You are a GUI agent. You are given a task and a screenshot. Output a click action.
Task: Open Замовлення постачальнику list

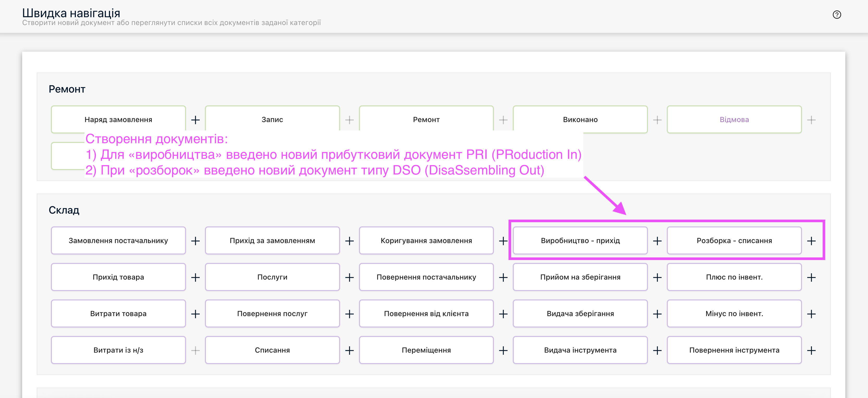click(x=118, y=240)
